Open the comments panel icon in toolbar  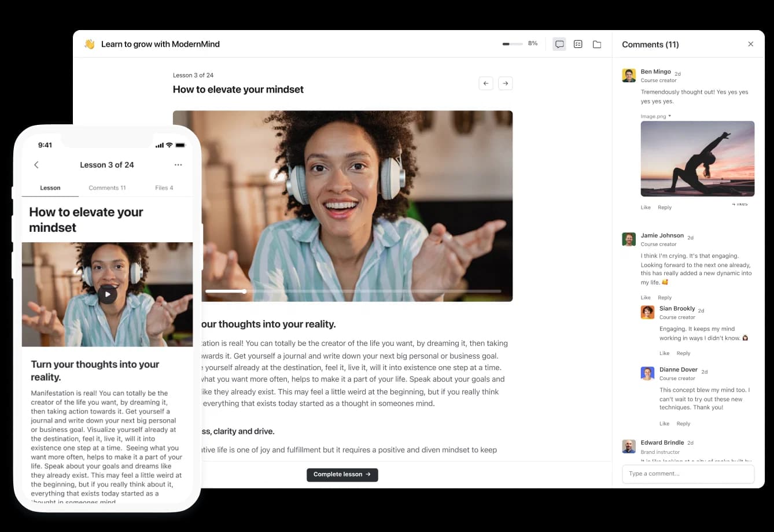coord(559,44)
